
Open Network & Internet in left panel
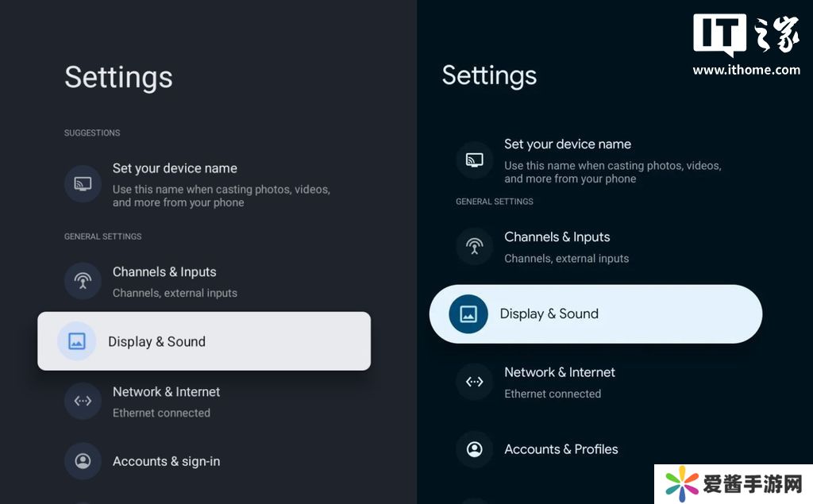click(x=166, y=392)
